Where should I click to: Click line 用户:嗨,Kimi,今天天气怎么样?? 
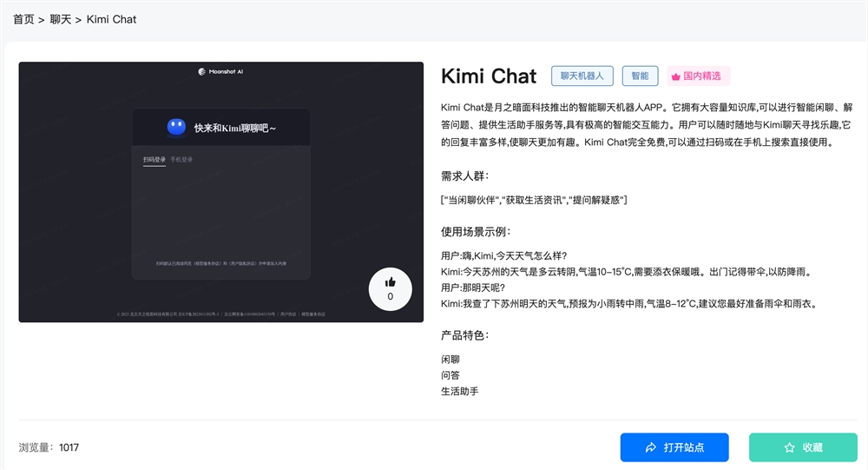pyautogui.click(x=503, y=255)
